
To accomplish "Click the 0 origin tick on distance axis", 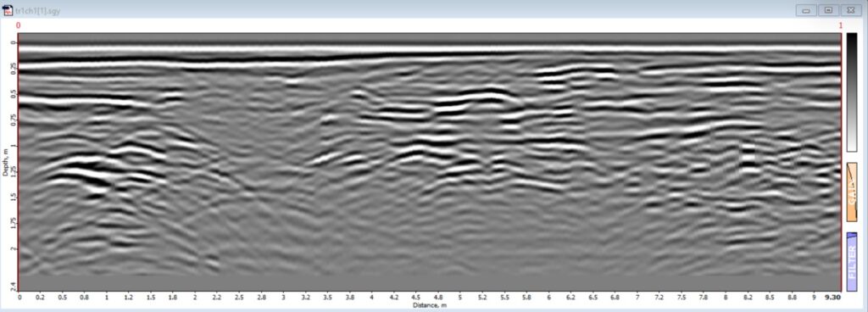I will (x=19, y=297).
